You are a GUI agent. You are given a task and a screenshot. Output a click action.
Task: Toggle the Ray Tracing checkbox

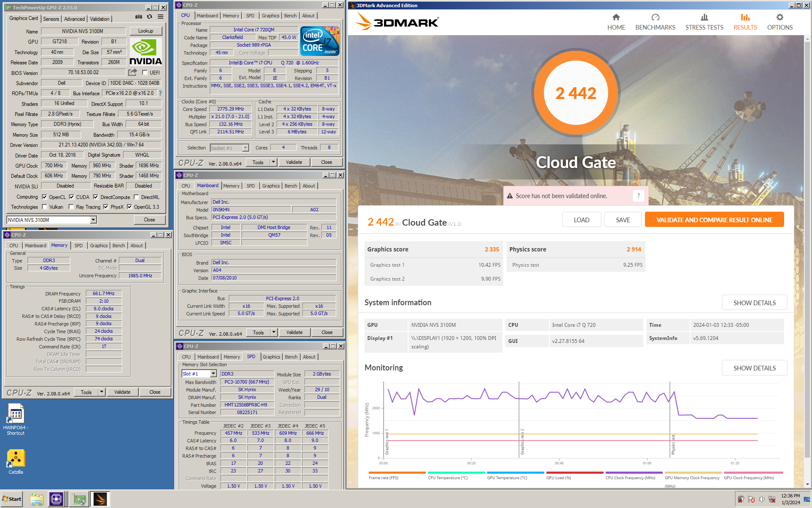pos(71,207)
